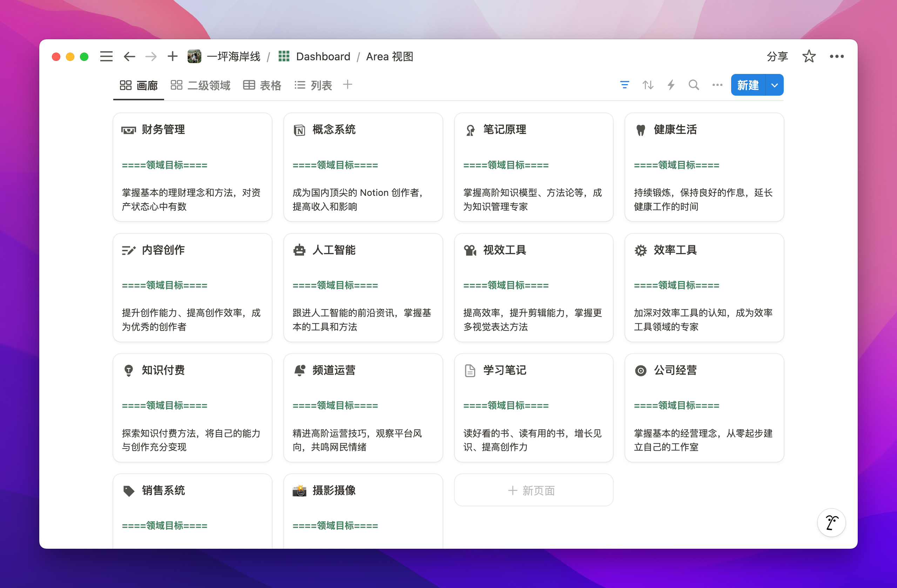
Task: Open the 财务管理 card title
Action: [163, 130]
